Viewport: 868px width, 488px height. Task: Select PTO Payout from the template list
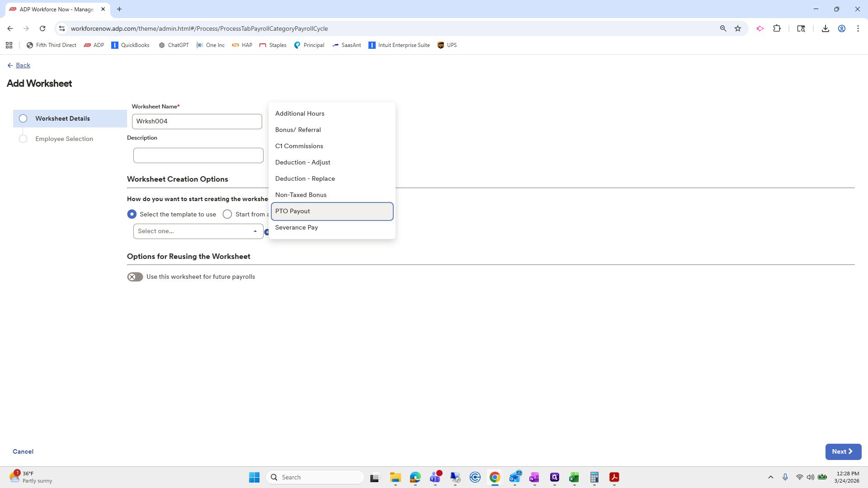pos(293,211)
